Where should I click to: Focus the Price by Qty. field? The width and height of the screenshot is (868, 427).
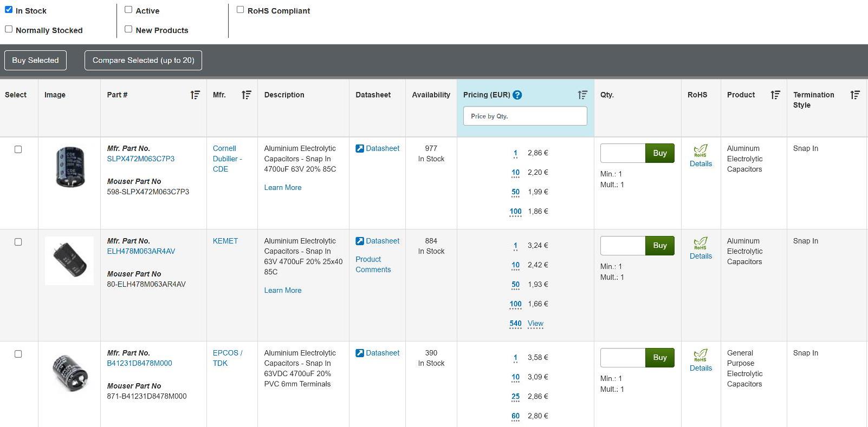(x=525, y=116)
